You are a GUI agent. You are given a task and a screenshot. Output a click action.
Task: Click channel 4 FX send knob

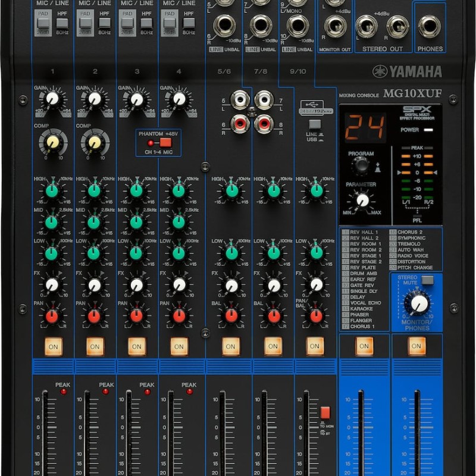tap(180, 285)
